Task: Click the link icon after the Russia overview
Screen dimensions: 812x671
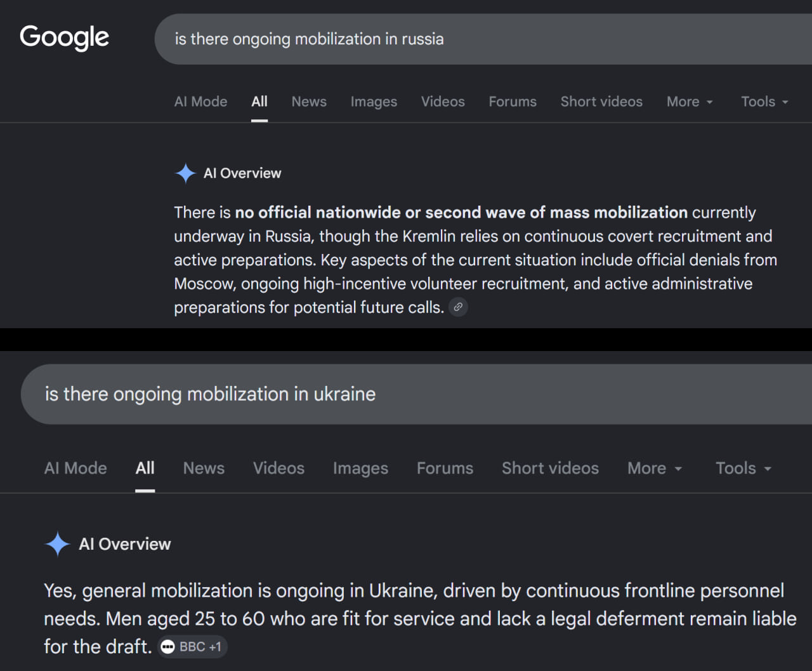Action: (458, 307)
